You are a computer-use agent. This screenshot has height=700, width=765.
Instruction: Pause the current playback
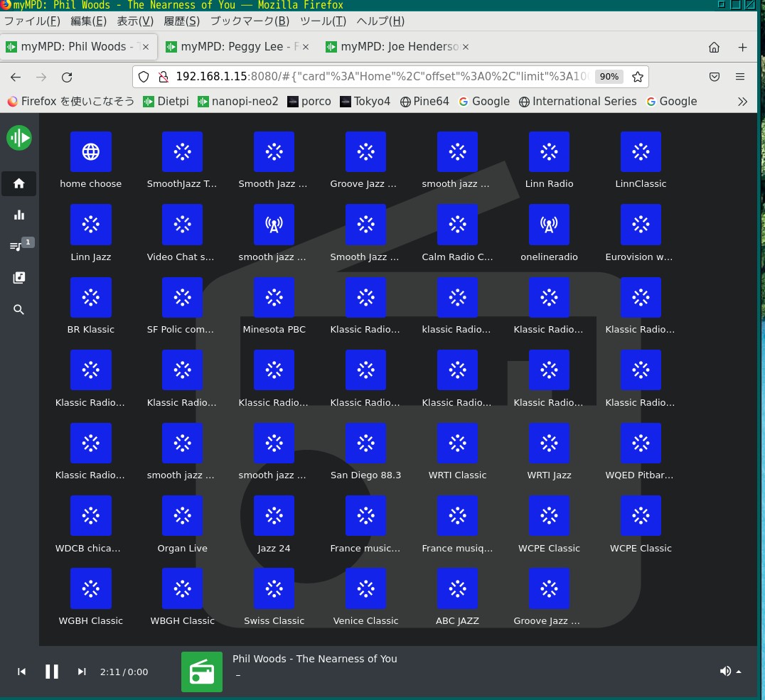tap(52, 672)
